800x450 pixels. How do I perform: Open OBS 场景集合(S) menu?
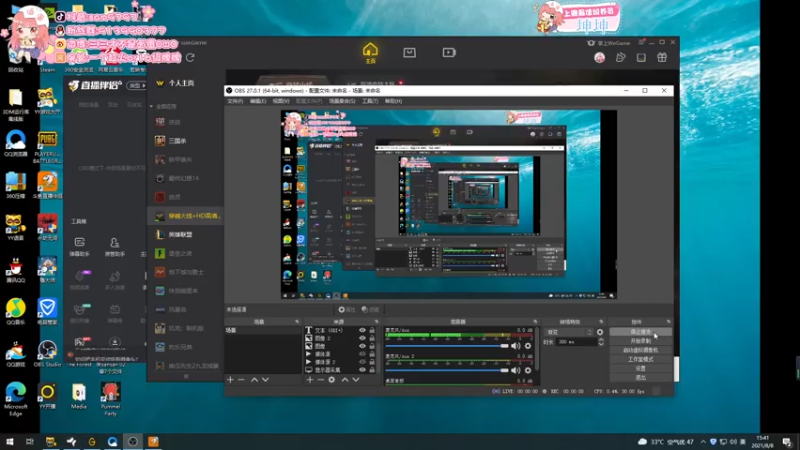pos(342,101)
